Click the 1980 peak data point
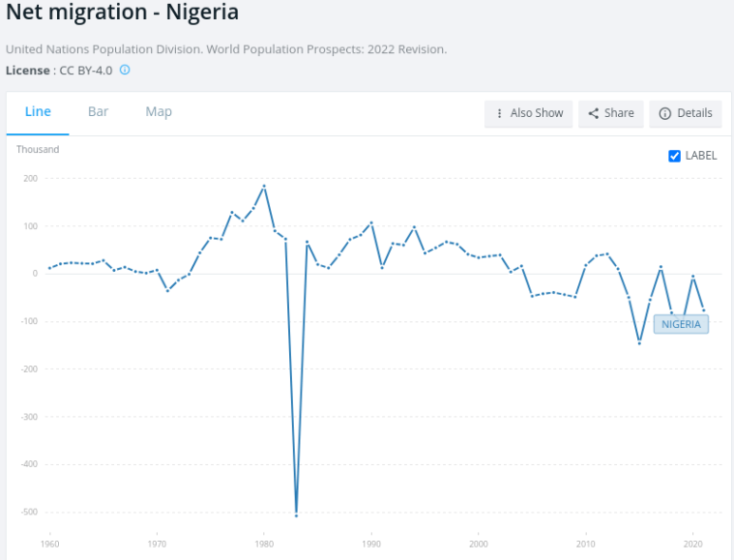Image resolution: width=734 pixels, height=560 pixels. (x=264, y=186)
